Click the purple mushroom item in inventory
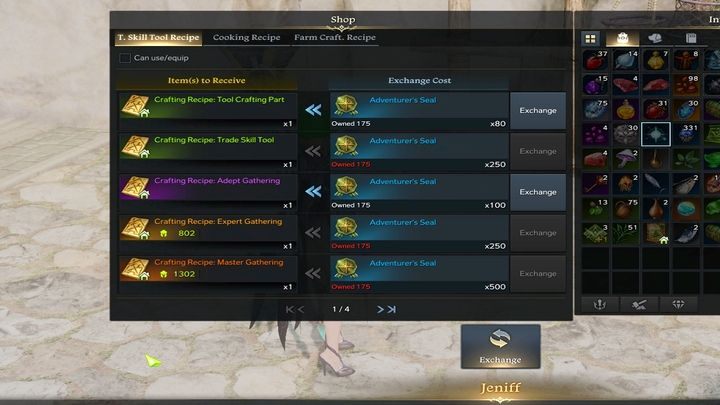Viewport: 720px width, 405px height. tap(625, 159)
